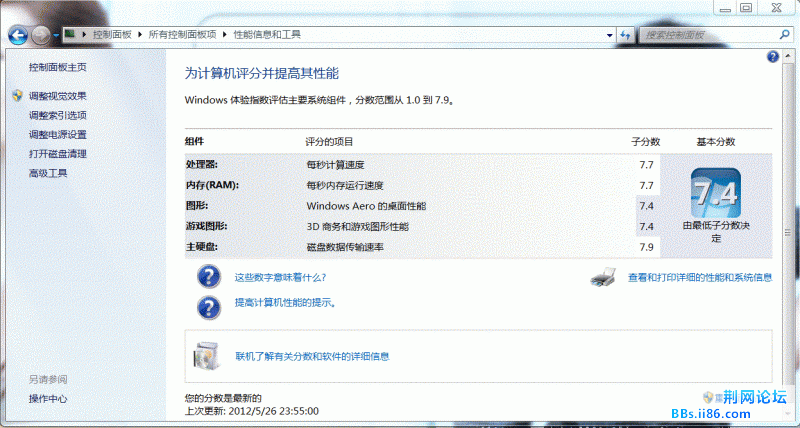Click the greyed forward navigation arrow
Viewport: 800px width, 428px height.
coord(40,35)
